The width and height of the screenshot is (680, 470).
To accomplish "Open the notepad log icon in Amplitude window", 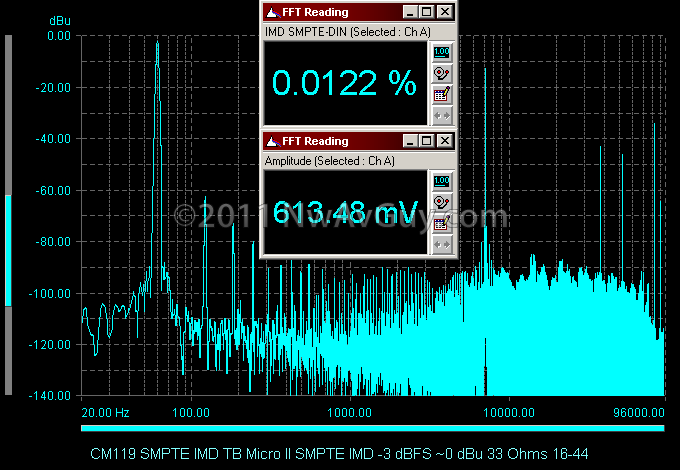I will point(443,223).
